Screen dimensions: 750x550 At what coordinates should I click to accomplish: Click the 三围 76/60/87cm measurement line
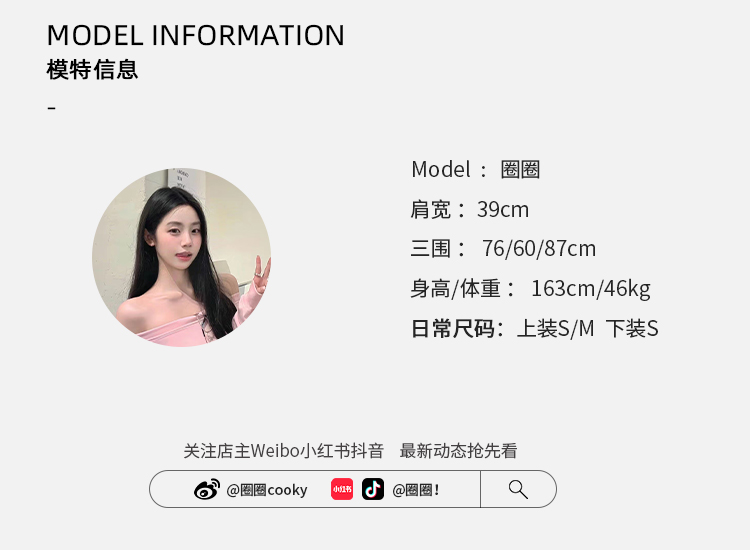[503, 249]
